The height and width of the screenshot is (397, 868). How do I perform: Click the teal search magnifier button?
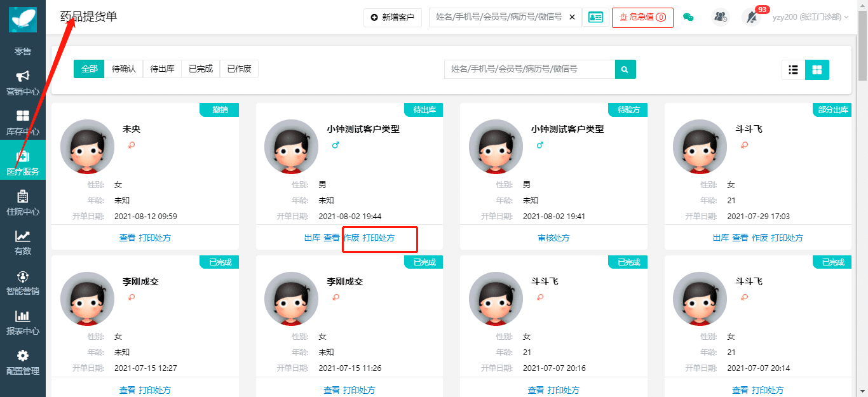(x=625, y=69)
